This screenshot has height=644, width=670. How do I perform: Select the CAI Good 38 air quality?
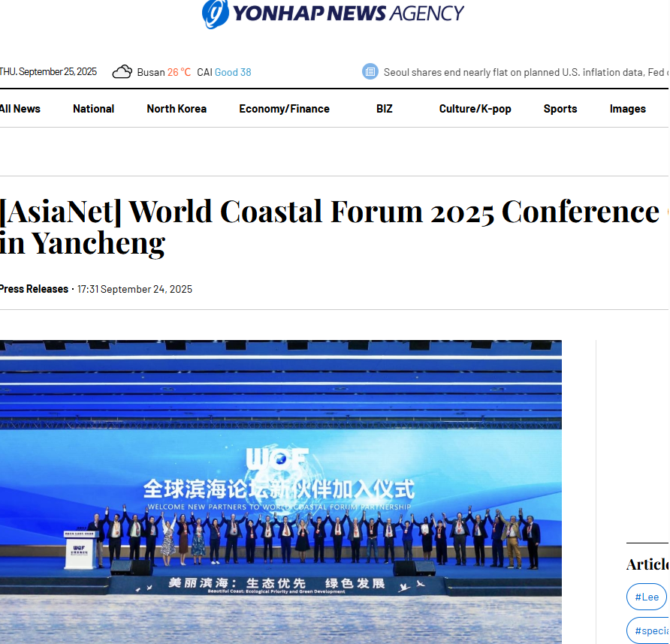[224, 72]
